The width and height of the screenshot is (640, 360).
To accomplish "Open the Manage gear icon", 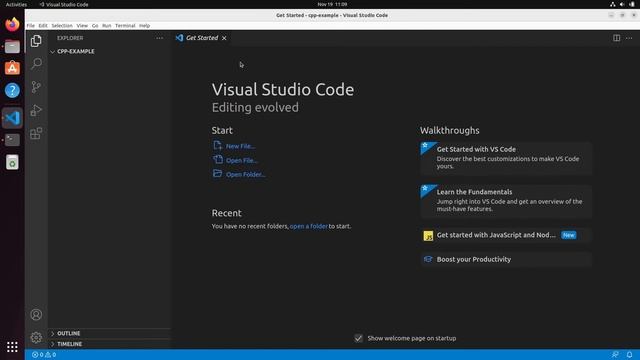I will coord(36,338).
